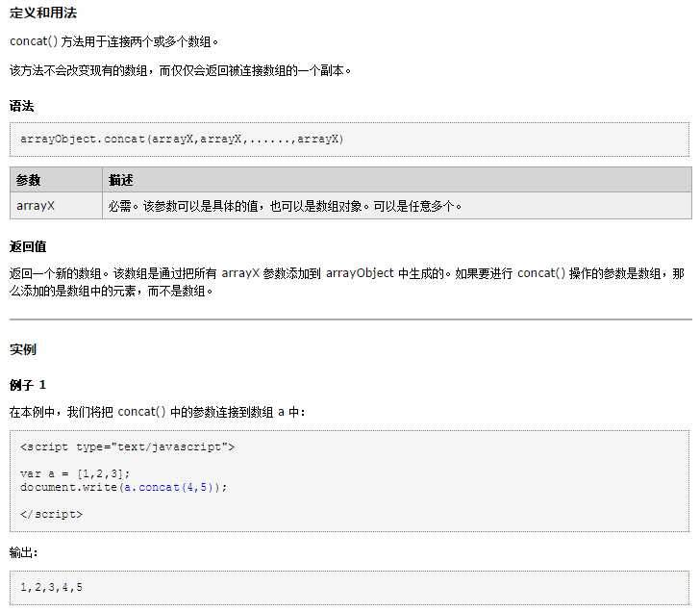Click the script type="text/javascript" opening tag line
Image resolution: width=700 pixels, height=612 pixels.
tap(127, 446)
